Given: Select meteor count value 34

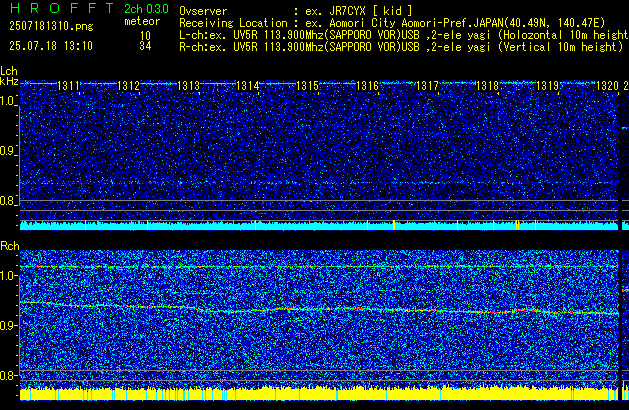Looking at the screenshot, I should [145, 46].
